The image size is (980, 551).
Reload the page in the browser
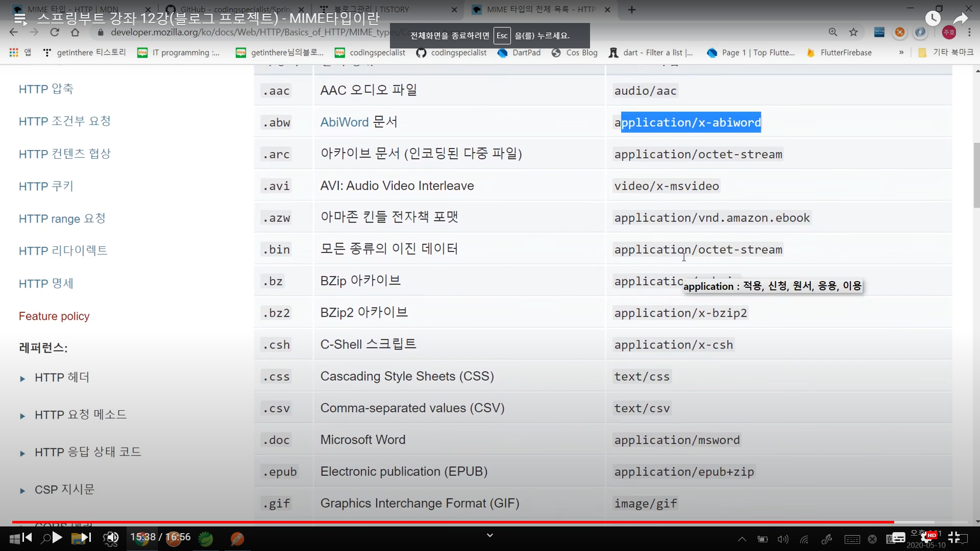(55, 32)
